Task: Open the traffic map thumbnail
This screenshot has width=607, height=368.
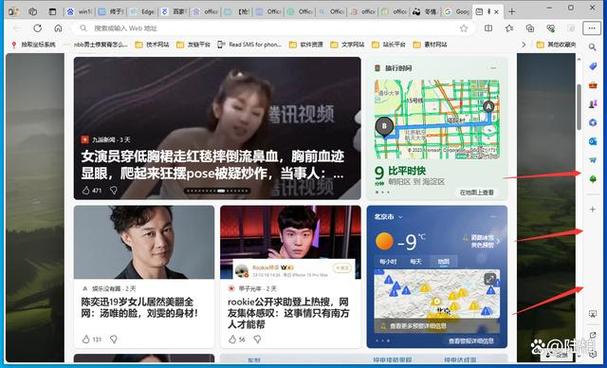Action: (x=437, y=119)
